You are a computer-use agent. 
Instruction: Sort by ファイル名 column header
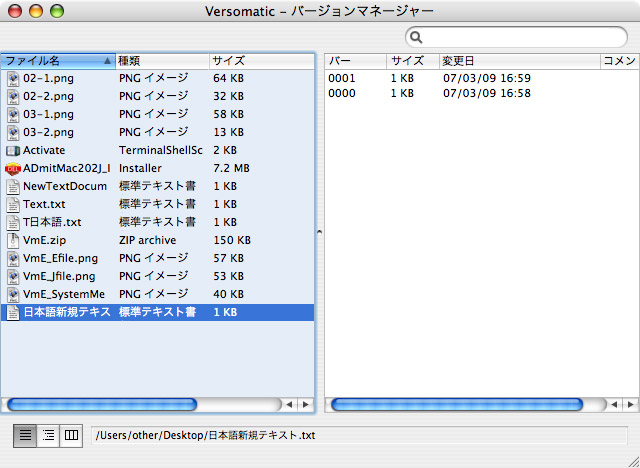pyautogui.click(x=58, y=61)
